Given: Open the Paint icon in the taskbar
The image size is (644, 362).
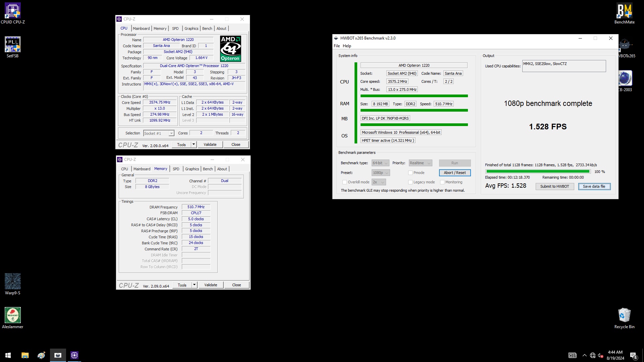Looking at the screenshot, I should (x=41, y=355).
